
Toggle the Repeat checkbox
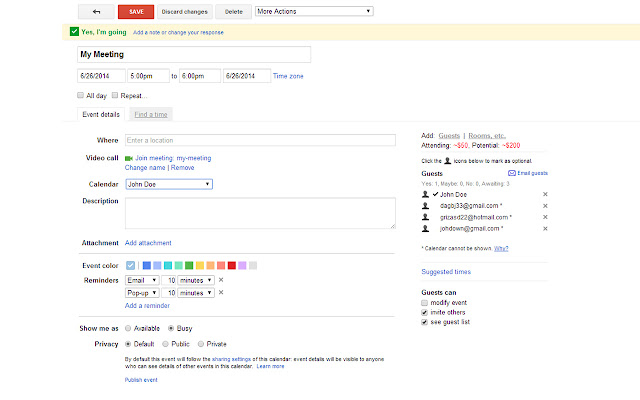[115, 96]
